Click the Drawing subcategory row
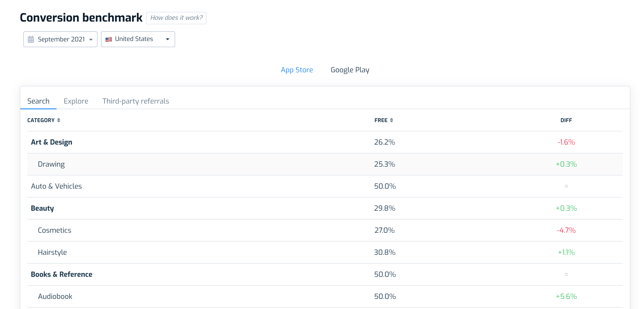 [325, 164]
